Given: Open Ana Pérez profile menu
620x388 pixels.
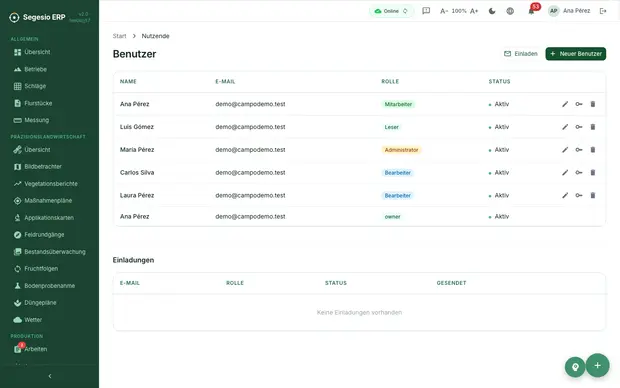Looking at the screenshot, I should pyautogui.click(x=569, y=11).
